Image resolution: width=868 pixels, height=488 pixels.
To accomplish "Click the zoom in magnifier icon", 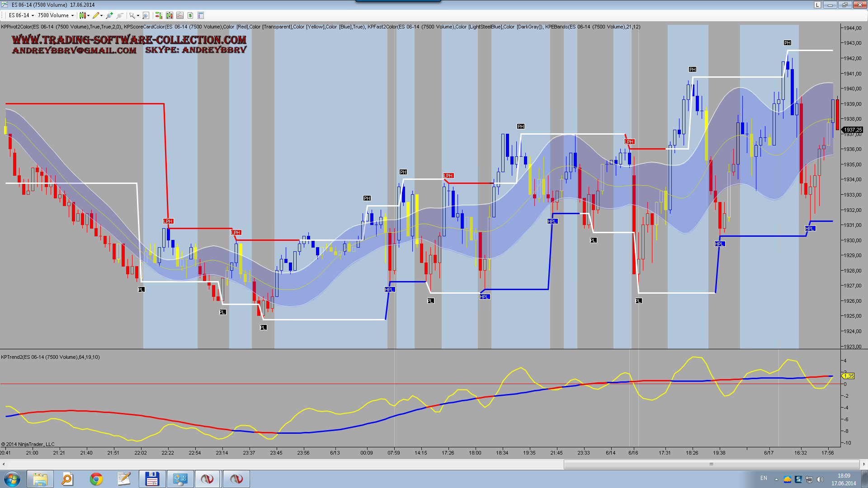I will coord(109,15).
